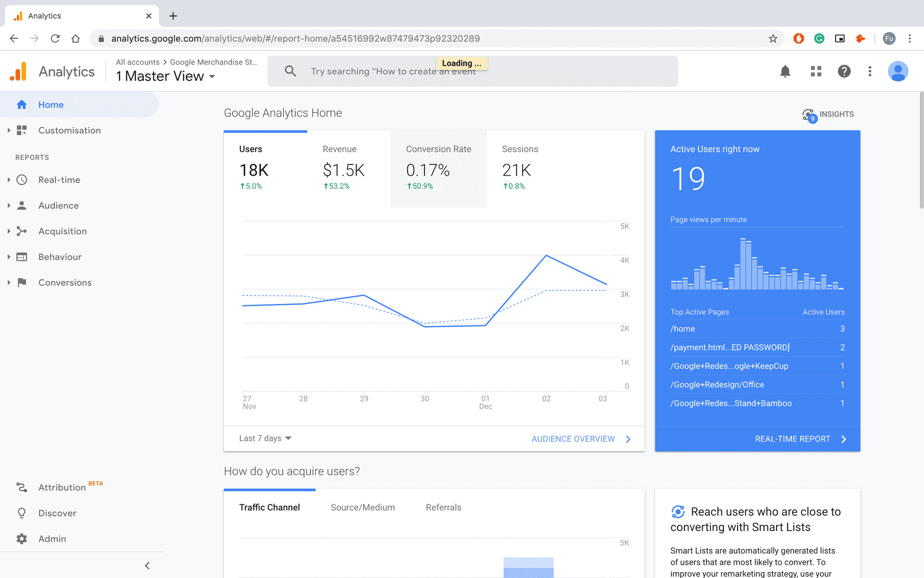Viewport: 924px width, 578px height.
Task: Open the AUDIENCE OVERVIEW link
Action: tap(581, 439)
